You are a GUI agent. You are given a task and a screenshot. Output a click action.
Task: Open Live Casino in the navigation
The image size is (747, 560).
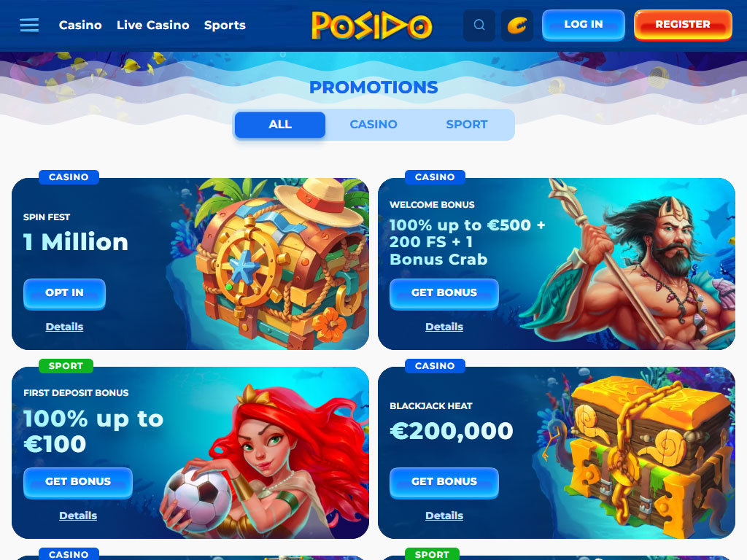pos(153,25)
